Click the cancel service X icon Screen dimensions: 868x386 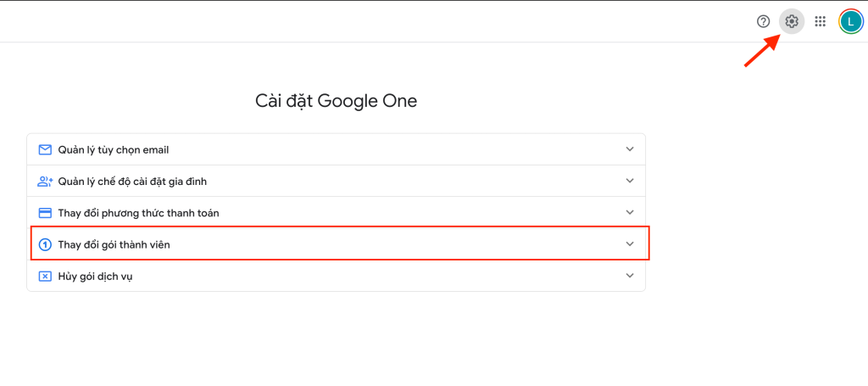coord(45,276)
